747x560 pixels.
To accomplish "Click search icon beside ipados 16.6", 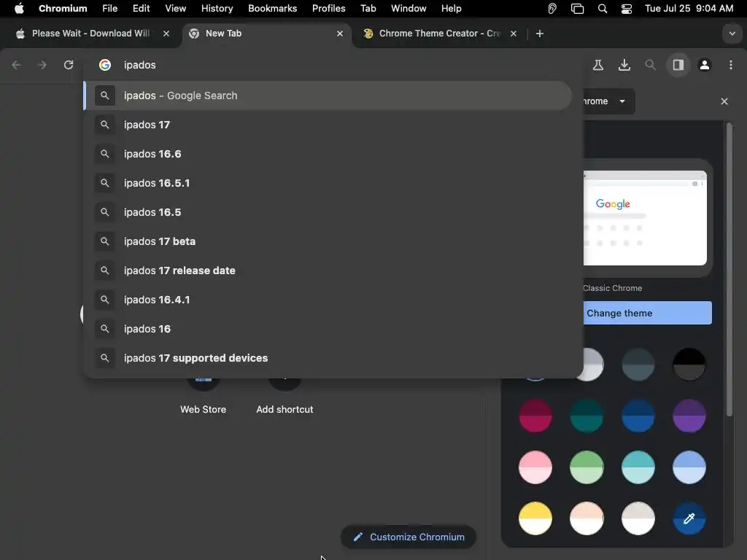I will [x=105, y=154].
